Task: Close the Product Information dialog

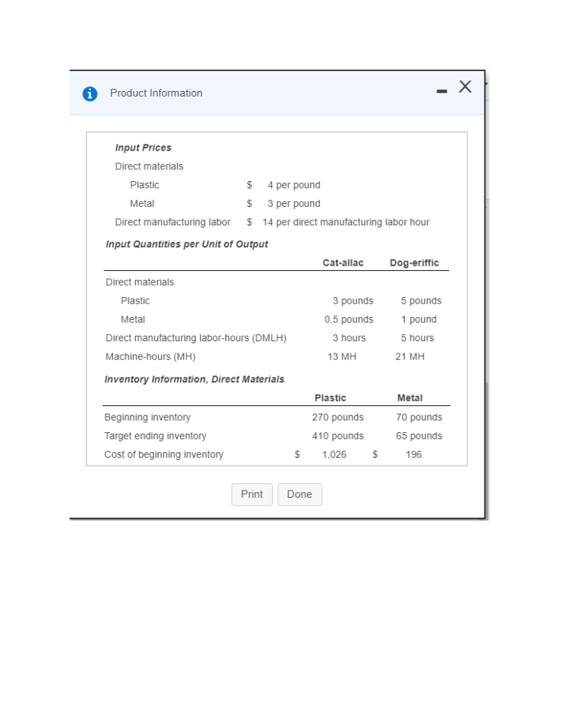Action: coord(465,86)
